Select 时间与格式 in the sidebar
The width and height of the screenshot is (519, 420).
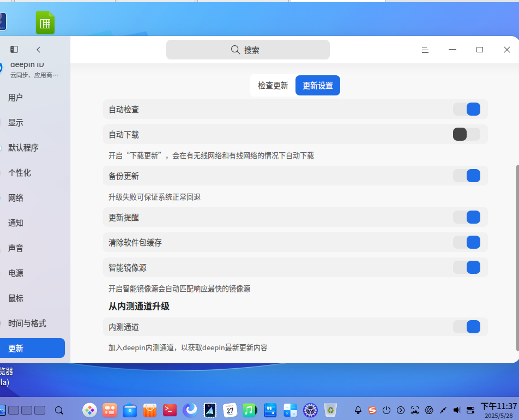click(33, 323)
